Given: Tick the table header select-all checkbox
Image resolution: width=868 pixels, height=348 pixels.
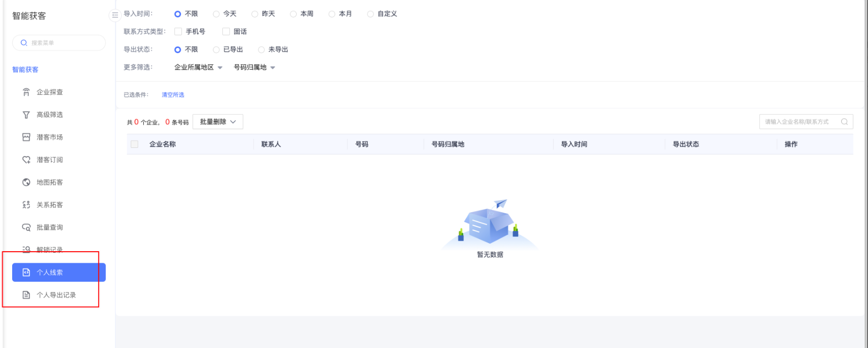Looking at the screenshot, I should (134, 144).
